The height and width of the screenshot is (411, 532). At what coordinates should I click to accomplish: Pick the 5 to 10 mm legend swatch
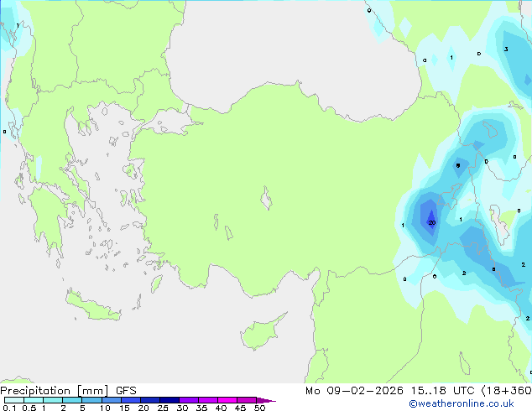[91, 400]
